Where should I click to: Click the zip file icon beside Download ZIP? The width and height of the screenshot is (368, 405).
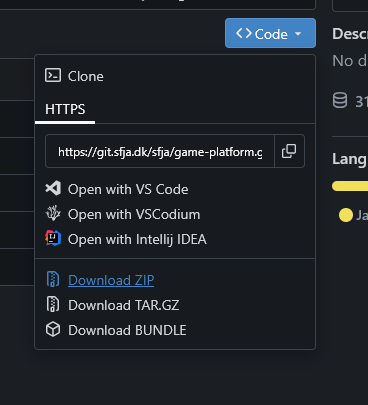point(53,279)
